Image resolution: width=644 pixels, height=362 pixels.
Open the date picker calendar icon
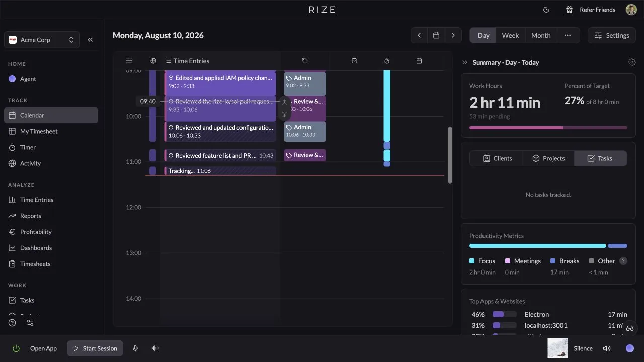(436, 35)
